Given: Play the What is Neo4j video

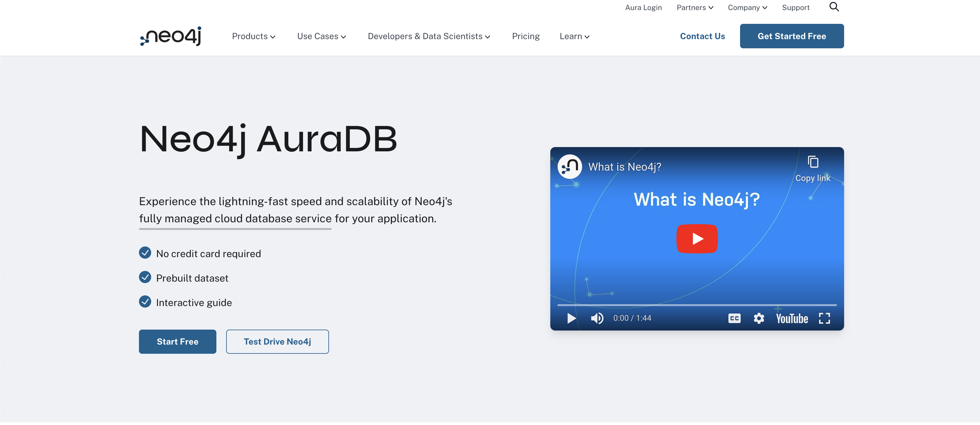Looking at the screenshot, I should point(697,239).
